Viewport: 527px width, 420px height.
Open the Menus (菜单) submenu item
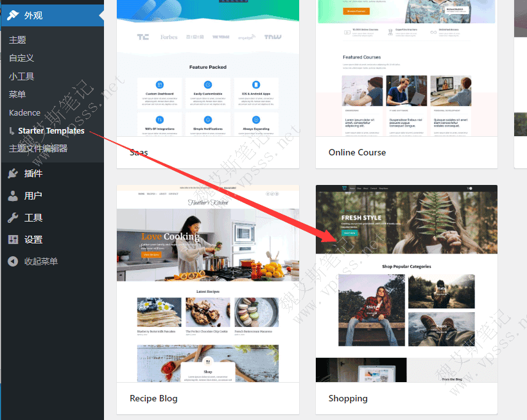click(17, 94)
